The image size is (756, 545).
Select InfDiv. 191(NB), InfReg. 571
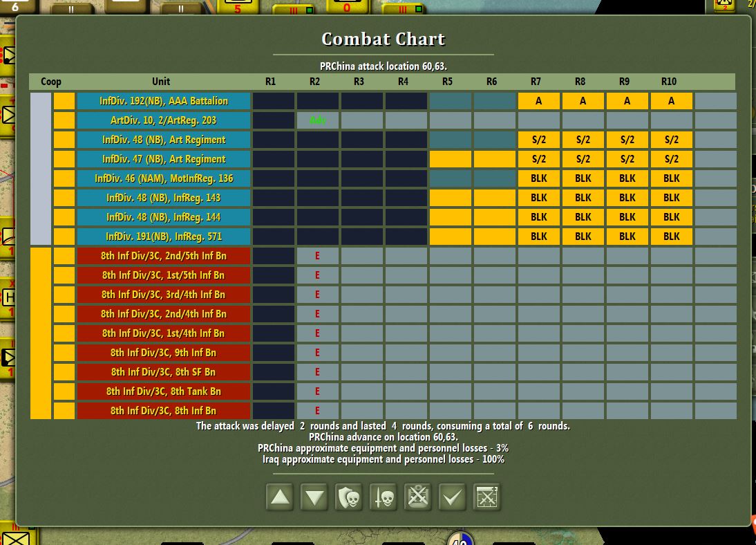click(164, 236)
